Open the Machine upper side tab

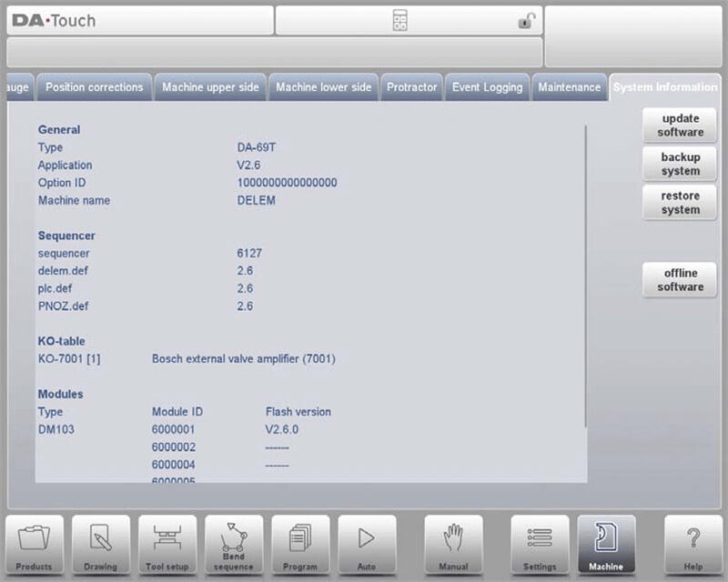pos(210,87)
